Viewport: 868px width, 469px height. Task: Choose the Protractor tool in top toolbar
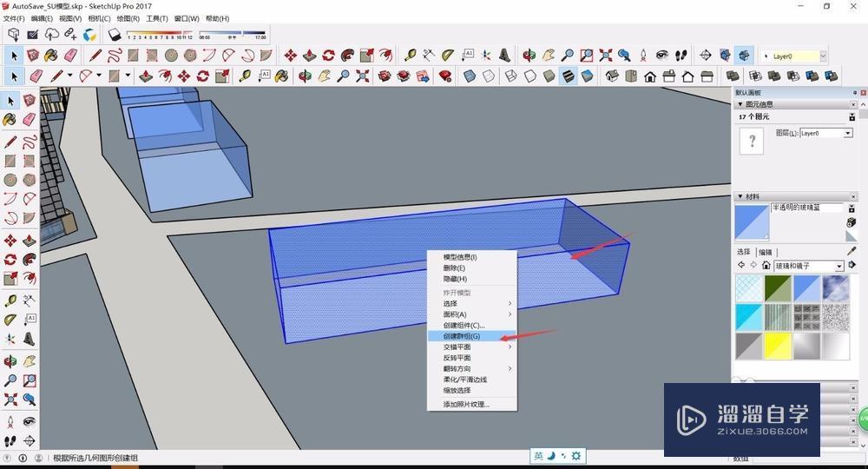447,56
